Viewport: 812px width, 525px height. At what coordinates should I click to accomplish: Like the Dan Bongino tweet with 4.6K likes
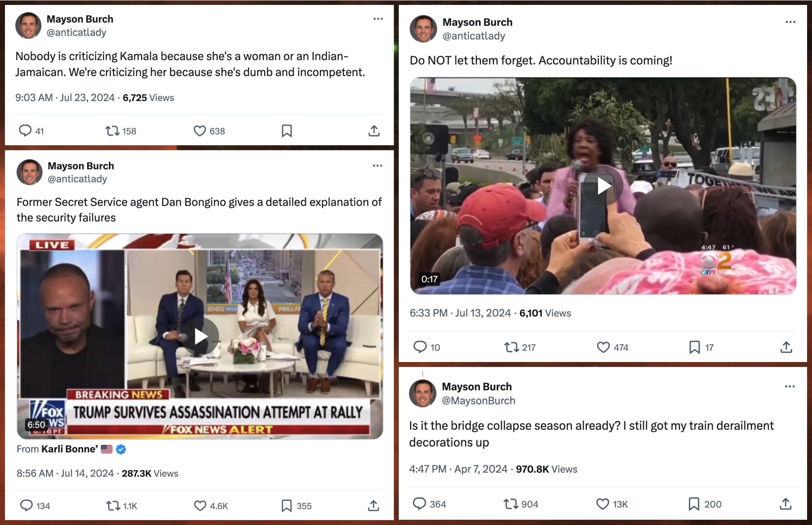click(200, 506)
